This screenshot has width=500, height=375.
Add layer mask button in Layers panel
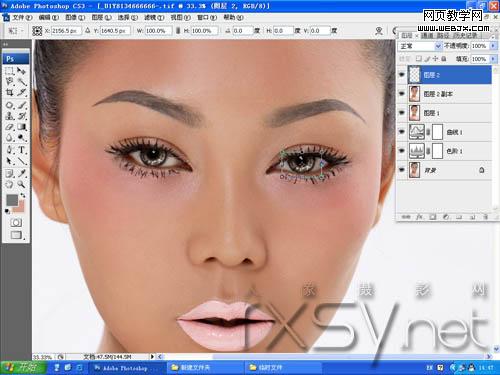pos(433,217)
